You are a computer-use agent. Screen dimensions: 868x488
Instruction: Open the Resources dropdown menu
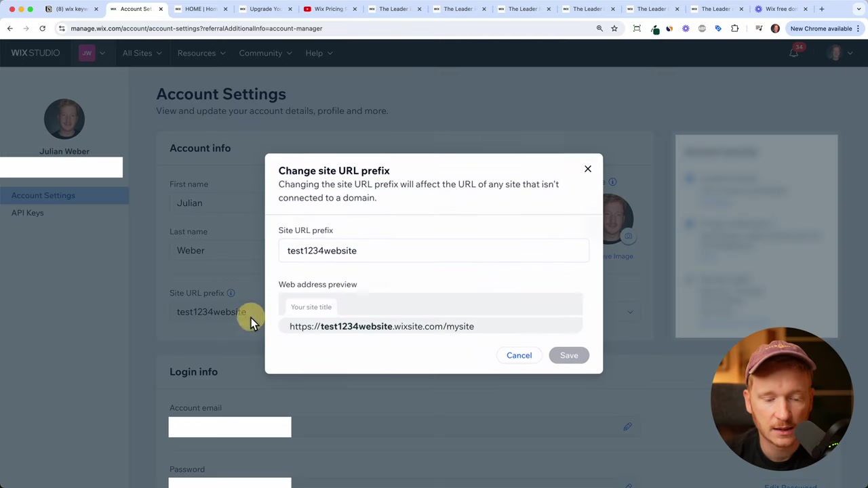[x=201, y=53]
